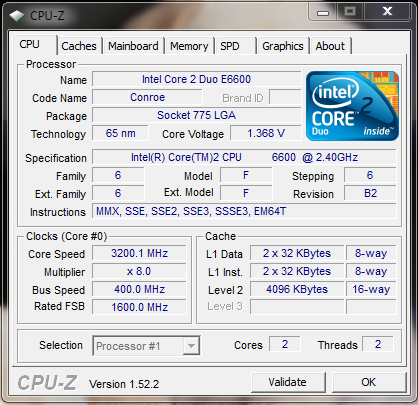Open the Mainboard tab

133,46
